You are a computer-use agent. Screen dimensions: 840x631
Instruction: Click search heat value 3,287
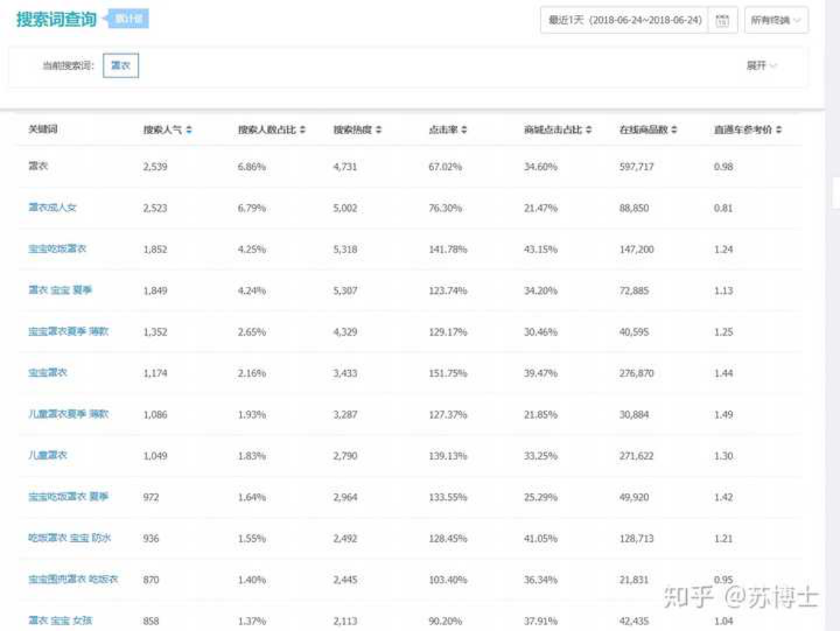pos(345,414)
